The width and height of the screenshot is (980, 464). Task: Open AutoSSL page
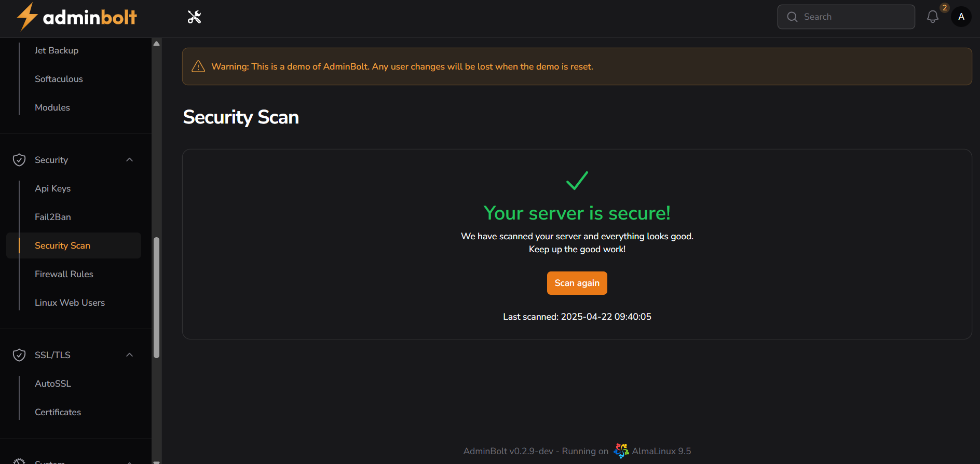click(53, 384)
